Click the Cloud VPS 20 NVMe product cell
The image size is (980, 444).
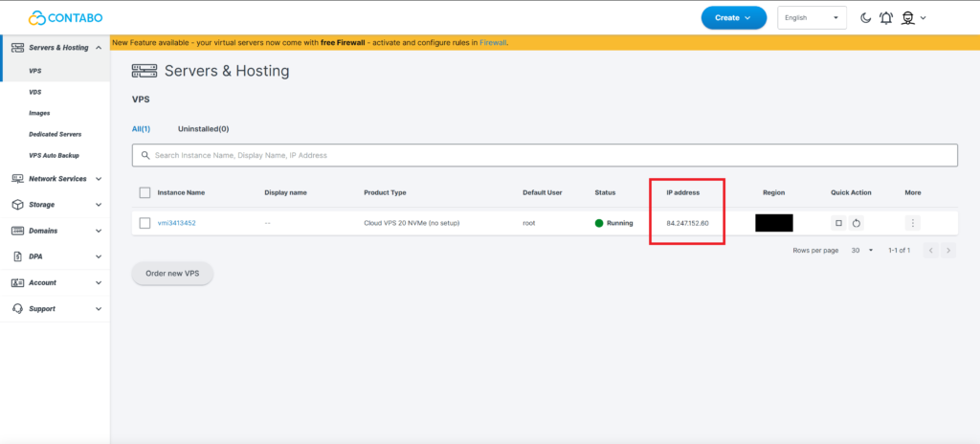click(x=412, y=223)
